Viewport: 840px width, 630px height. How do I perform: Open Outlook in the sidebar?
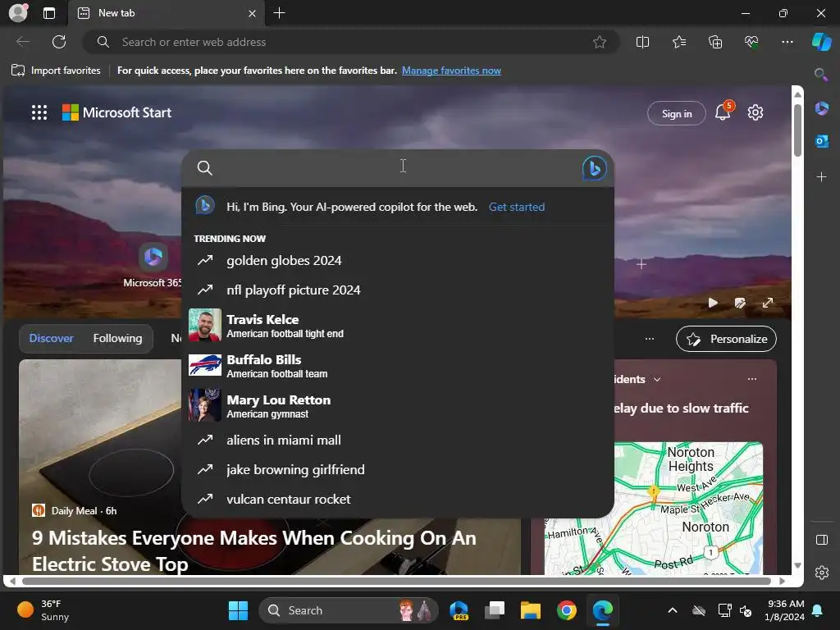[x=821, y=141]
